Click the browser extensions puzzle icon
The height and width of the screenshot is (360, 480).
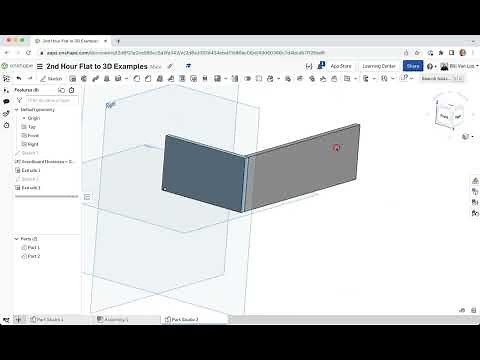[x=441, y=53]
